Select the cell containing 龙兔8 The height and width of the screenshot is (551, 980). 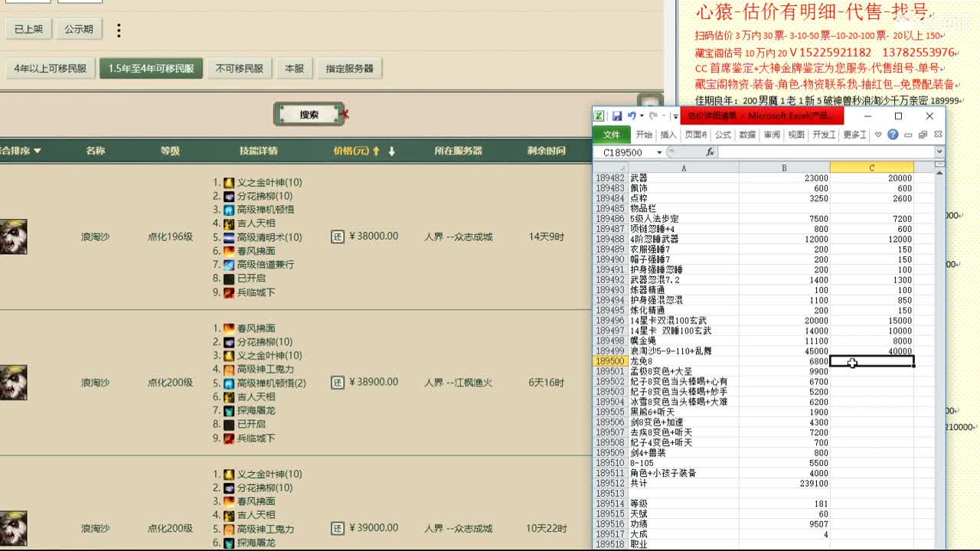pos(684,361)
